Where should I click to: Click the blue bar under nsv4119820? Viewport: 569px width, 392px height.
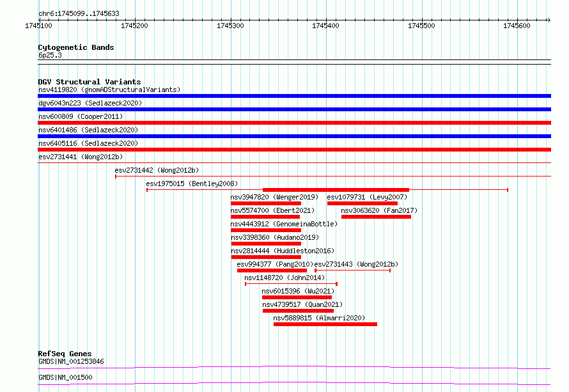click(x=294, y=96)
